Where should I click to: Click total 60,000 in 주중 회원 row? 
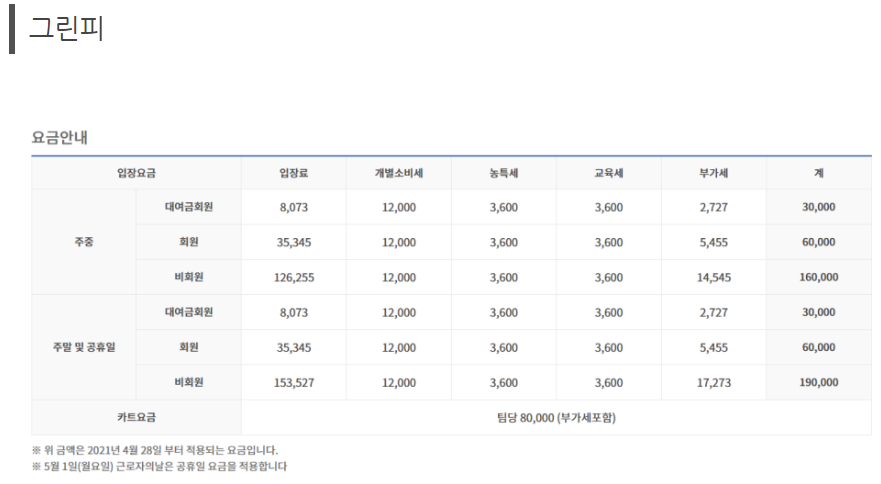point(819,242)
